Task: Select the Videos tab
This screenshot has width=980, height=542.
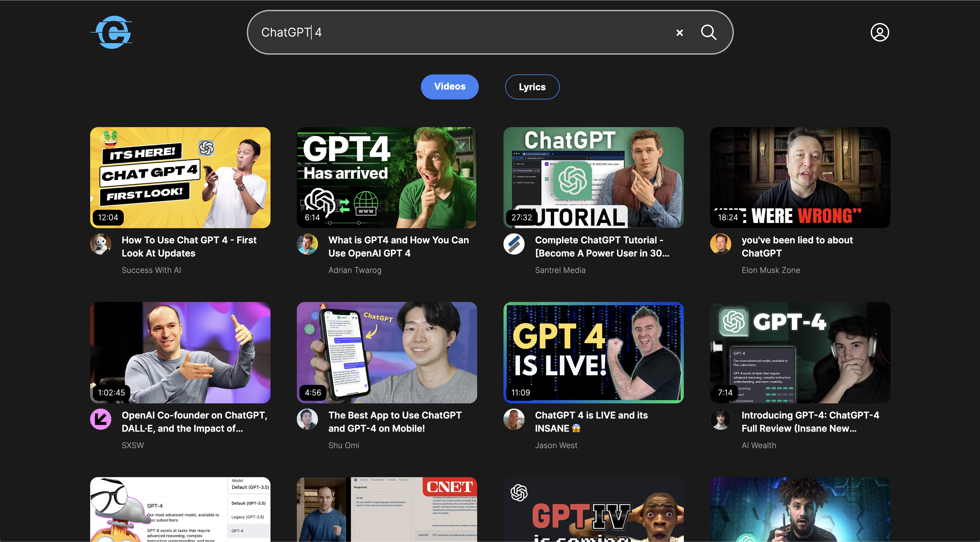Action: click(450, 87)
